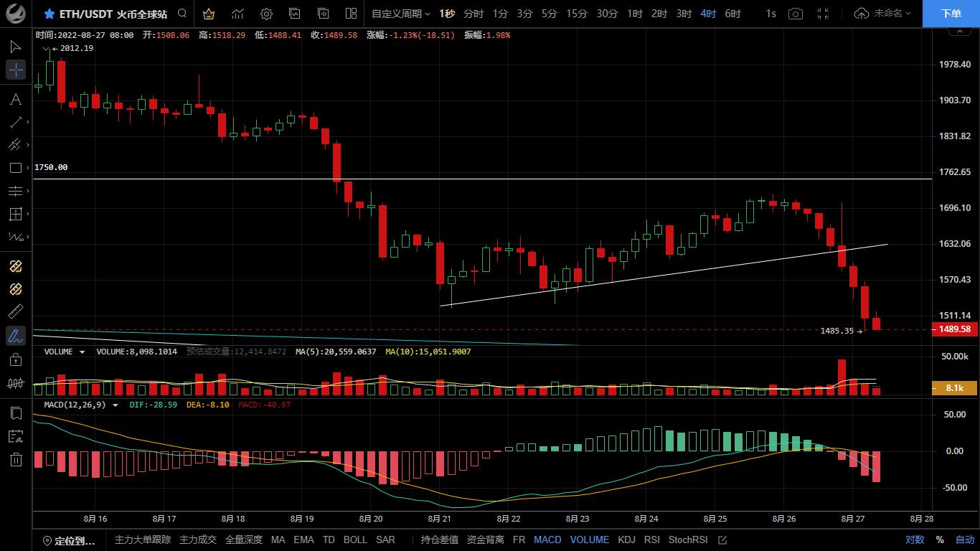Screen dimensions: 980x551
Task: Open the 自定义周期 dropdown
Action: point(400,14)
